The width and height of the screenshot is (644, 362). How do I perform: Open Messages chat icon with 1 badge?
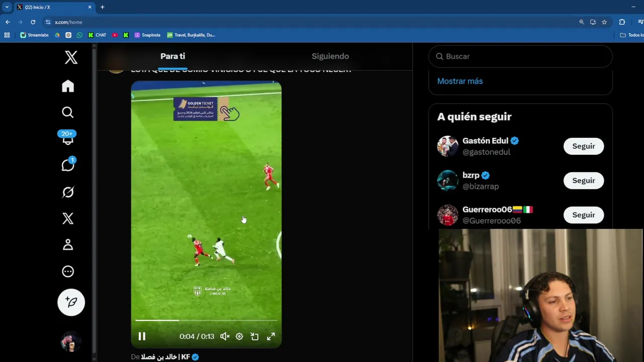coord(68,164)
